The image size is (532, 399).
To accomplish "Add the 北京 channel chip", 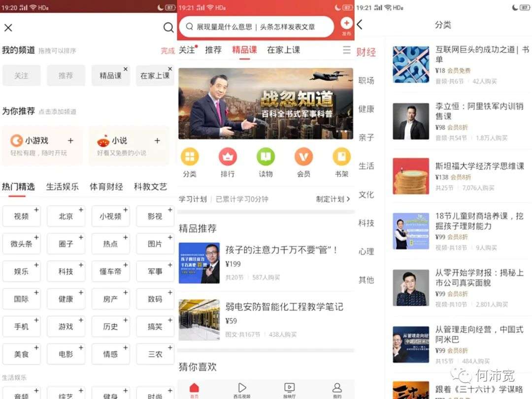I will [66, 216].
